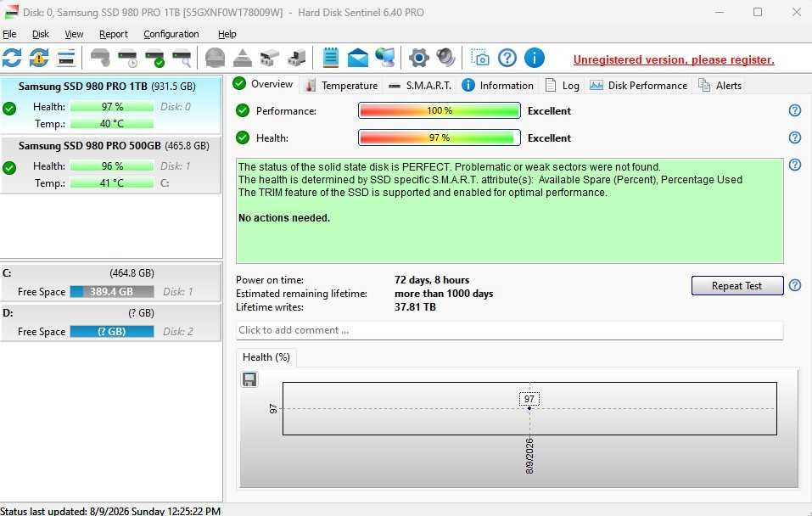This screenshot has height=516, width=812.
Task: Select the D: partition entry
Action: click(x=111, y=322)
